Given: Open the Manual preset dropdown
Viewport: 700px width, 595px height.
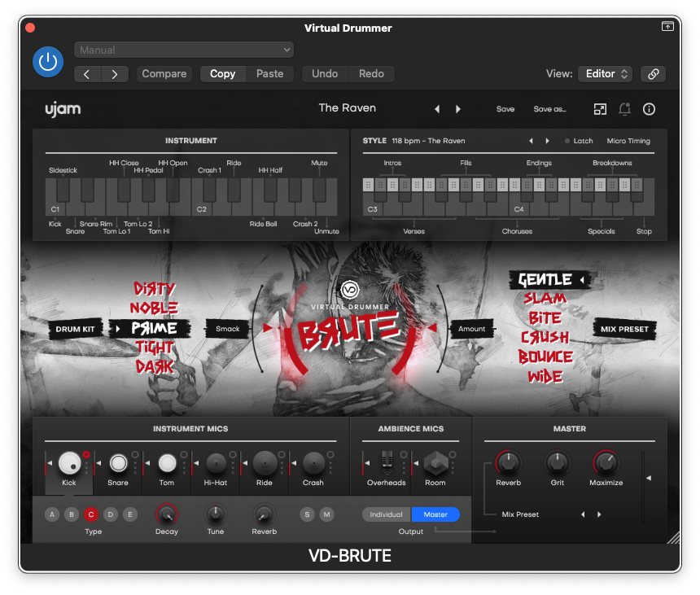Looking at the screenshot, I should coord(183,50).
